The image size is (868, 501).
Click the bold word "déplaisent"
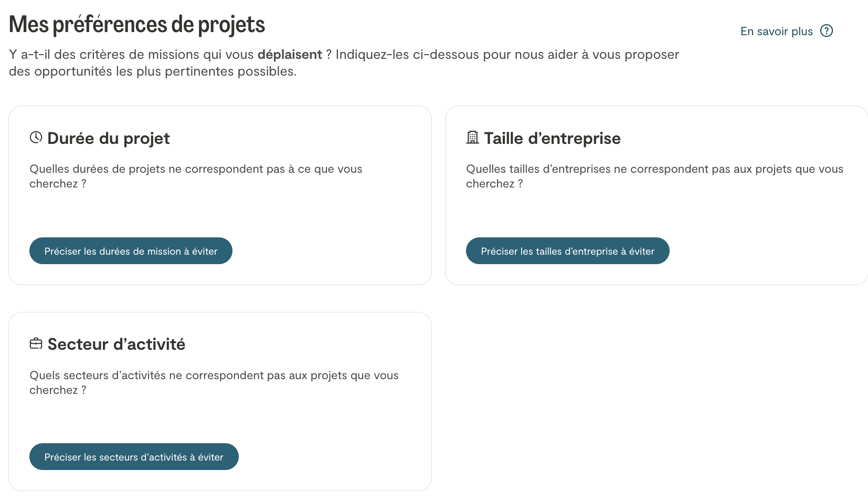(x=290, y=55)
